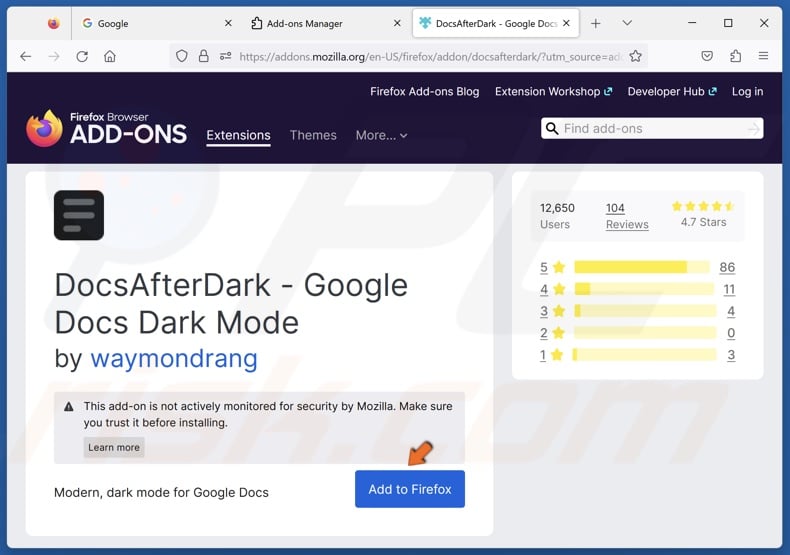Screen dimensions: 790x555
Task: Close the Add-ons Manager tab
Action: point(397,23)
